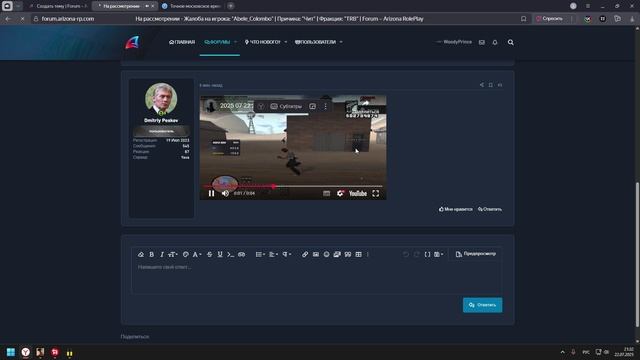Focus the reply message text field

(316, 277)
